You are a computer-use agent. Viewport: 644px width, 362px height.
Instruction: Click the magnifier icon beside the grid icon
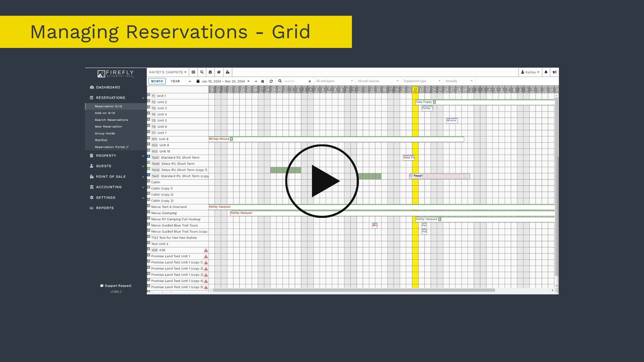(x=202, y=72)
